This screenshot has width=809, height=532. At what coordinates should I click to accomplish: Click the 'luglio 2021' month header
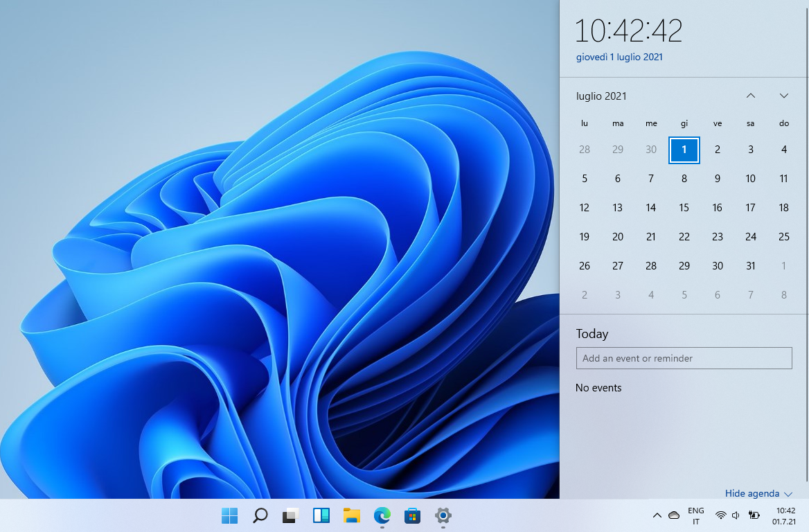pos(601,96)
